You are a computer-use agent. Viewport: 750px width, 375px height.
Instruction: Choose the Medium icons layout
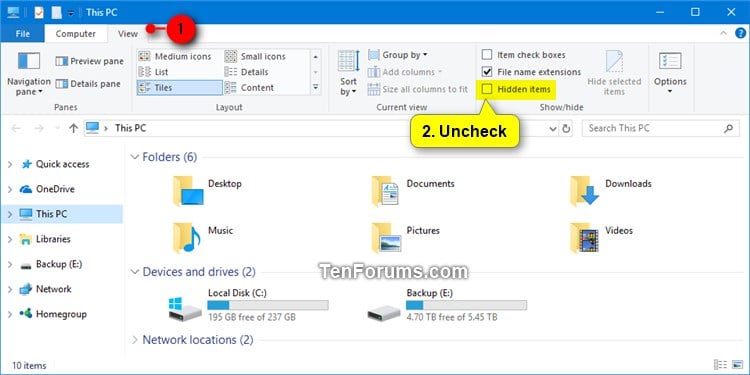(175, 56)
